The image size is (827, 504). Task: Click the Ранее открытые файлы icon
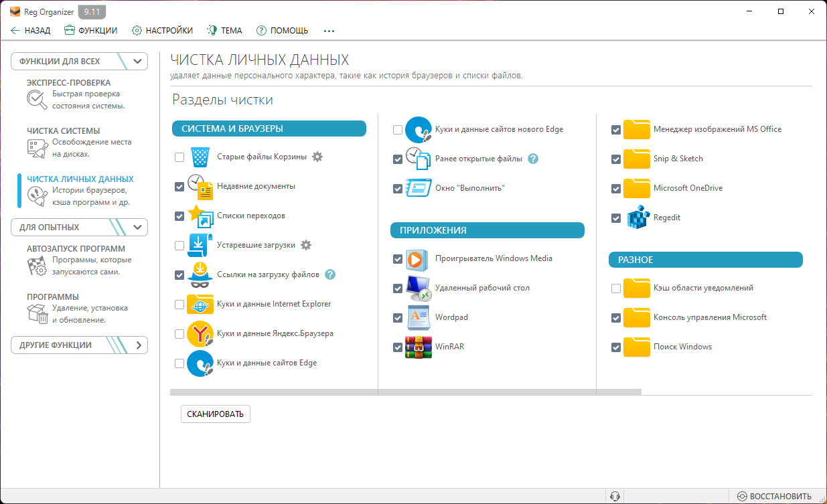(x=419, y=159)
